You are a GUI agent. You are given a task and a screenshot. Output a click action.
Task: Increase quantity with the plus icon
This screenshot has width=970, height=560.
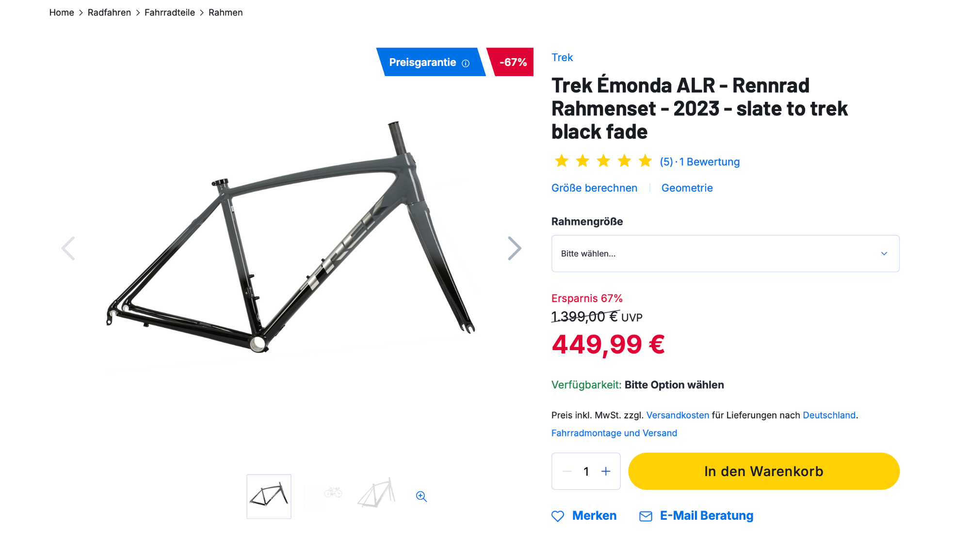point(606,471)
